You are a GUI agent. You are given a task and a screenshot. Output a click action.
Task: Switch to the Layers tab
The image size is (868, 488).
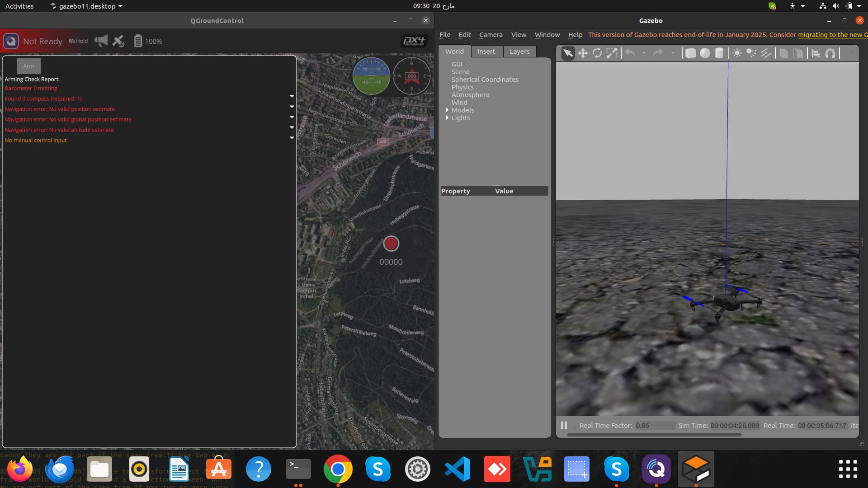(519, 52)
